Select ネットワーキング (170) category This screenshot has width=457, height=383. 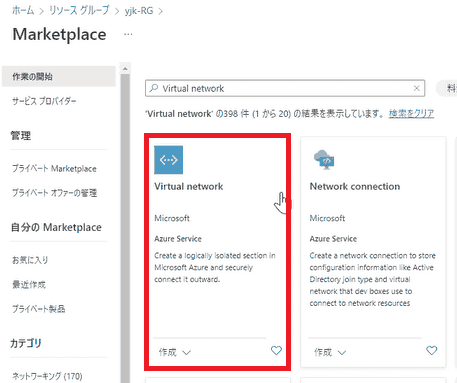pyautogui.click(x=47, y=376)
